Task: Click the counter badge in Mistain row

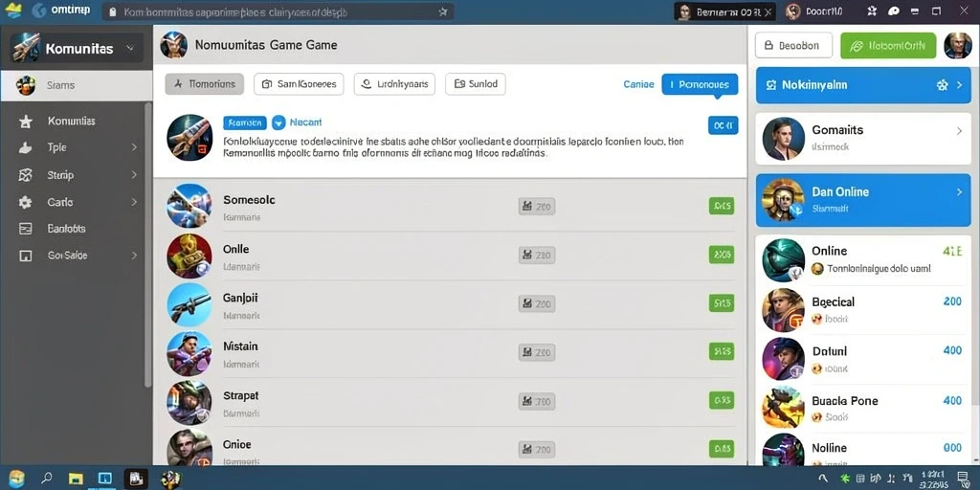Action: point(536,352)
